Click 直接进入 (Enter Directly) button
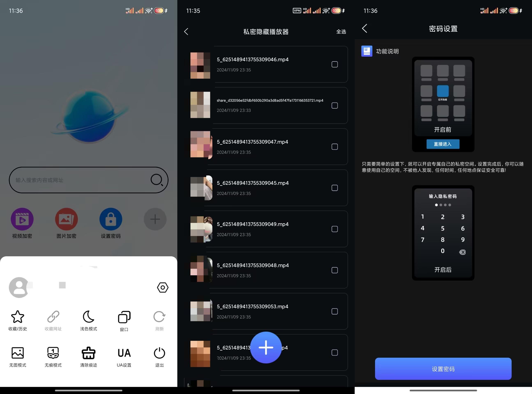 443,144
